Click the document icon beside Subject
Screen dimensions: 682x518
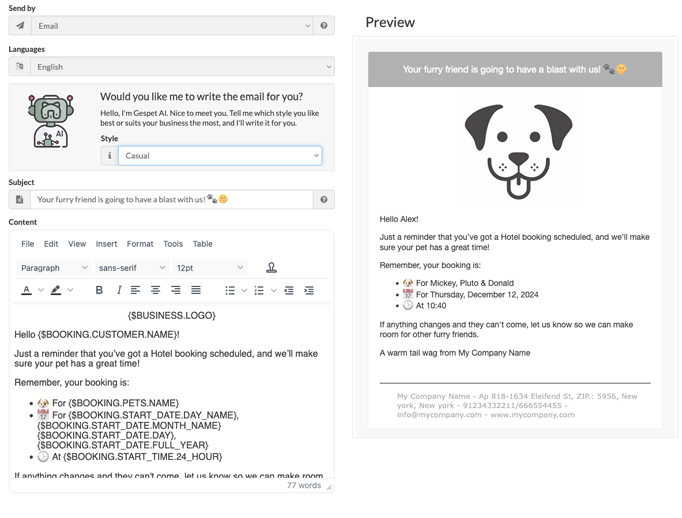[x=20, y=199]
